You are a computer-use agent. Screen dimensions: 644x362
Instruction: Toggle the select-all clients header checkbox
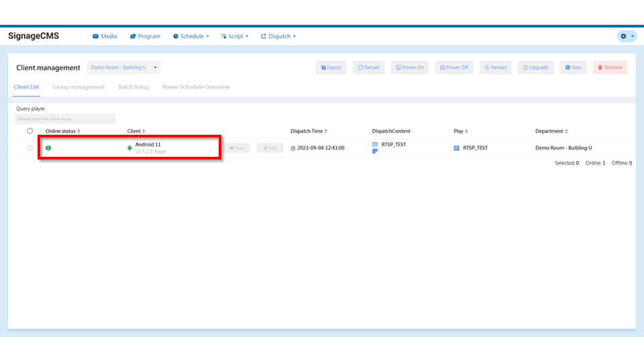30,131
